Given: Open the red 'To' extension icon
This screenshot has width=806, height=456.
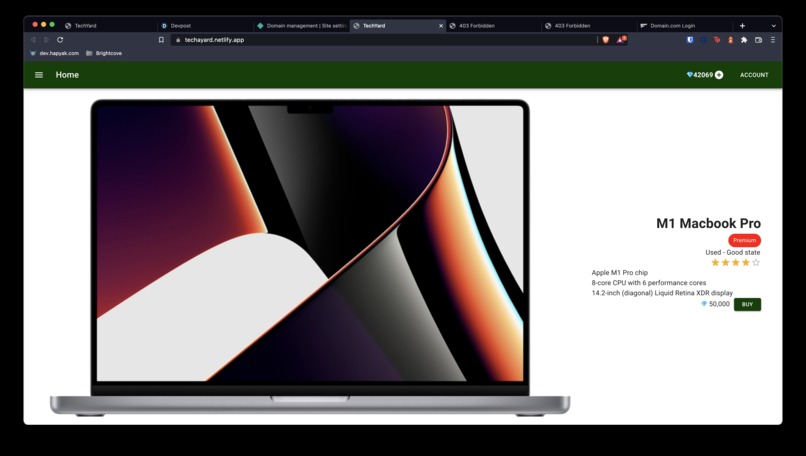Looking at the screenshot, I should 717,40.
